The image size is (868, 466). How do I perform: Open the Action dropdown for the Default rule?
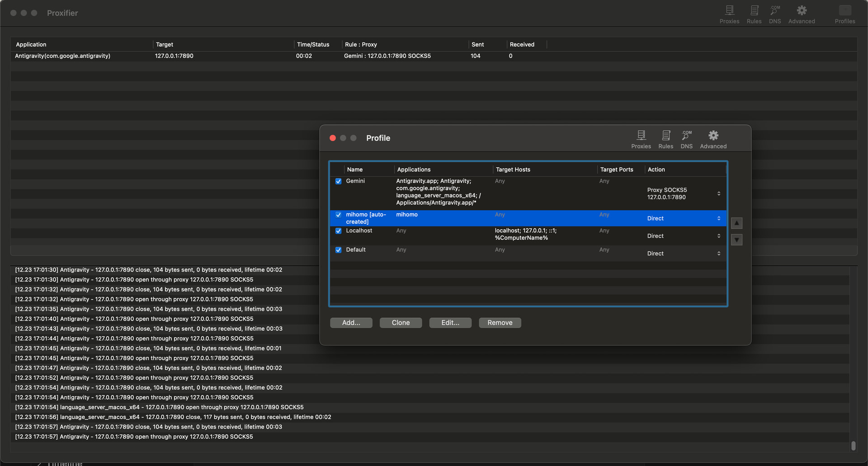(718, 254)
